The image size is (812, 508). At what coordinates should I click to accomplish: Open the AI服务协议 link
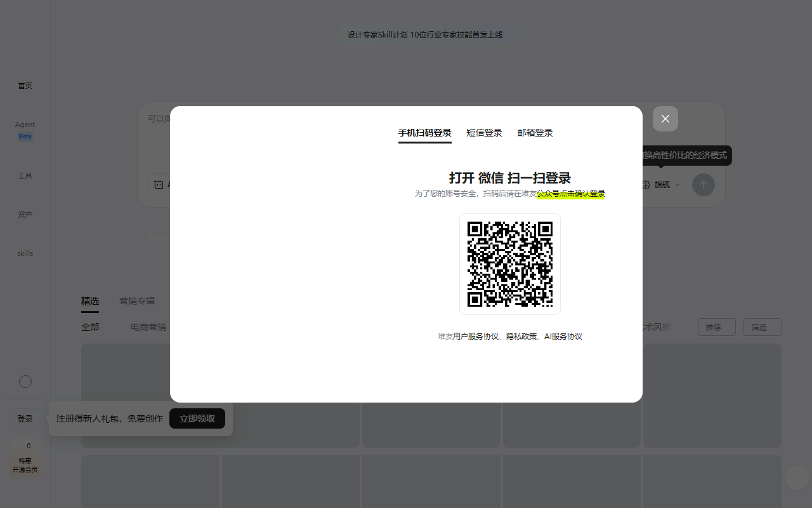click(563, 337)
